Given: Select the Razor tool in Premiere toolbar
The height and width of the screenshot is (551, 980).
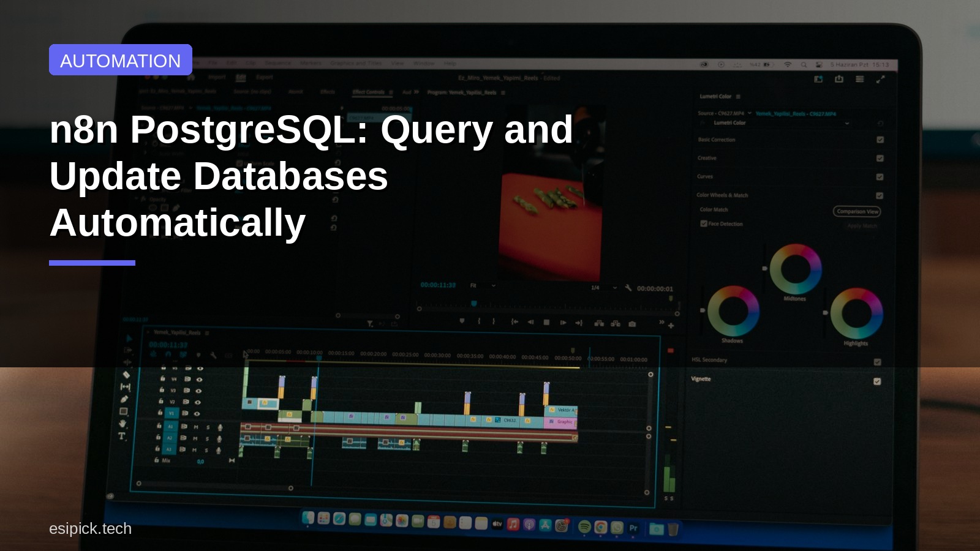Looking at the screenshot, I should point(126,375).
